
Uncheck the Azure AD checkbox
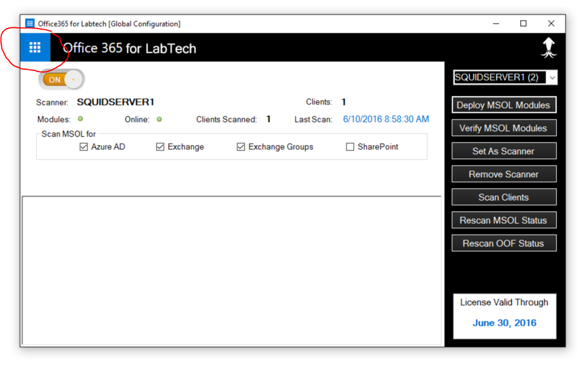[84, 147]
